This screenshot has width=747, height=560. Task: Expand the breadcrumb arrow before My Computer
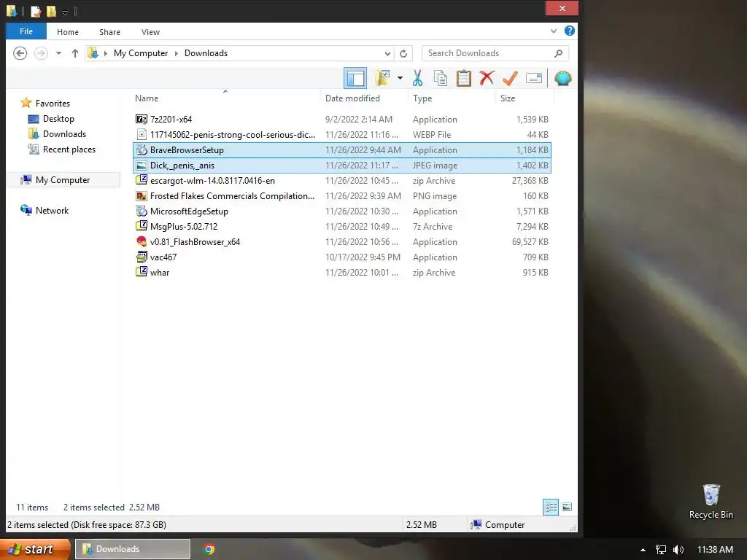(x=105, y=53)
